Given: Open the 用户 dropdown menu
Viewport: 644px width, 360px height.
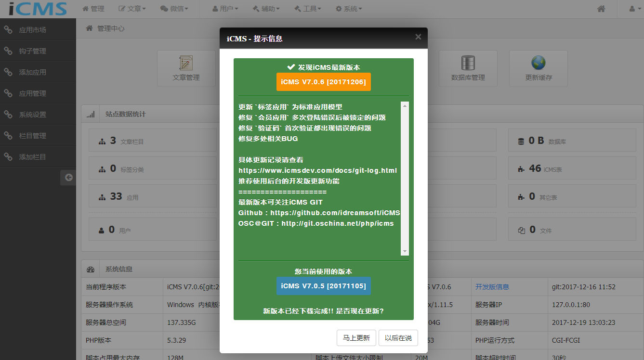Looking at the screenshot, I should 225,9.
